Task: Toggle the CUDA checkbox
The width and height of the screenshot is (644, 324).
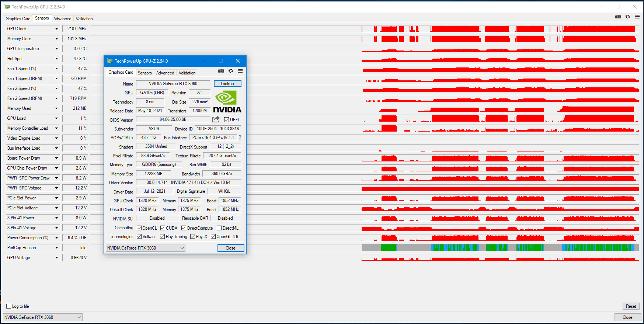Action: click(x=163, y=228)
